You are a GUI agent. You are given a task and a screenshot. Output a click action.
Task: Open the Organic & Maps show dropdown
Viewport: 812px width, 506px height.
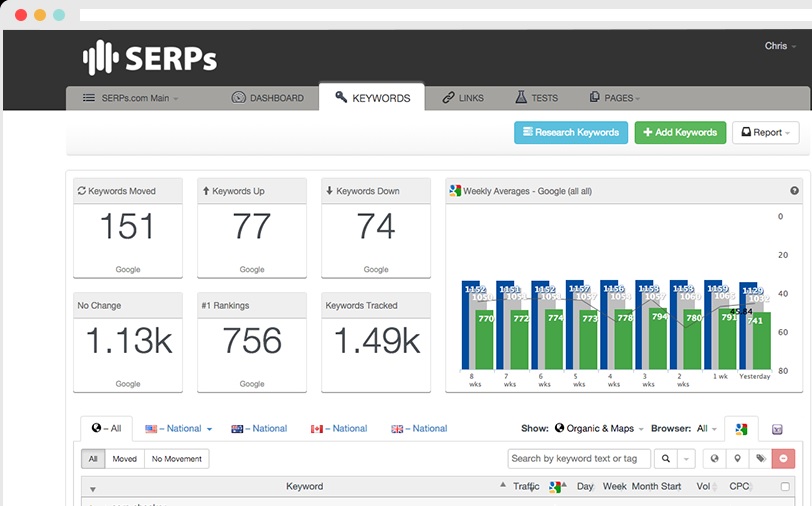[x=599, y=428]
